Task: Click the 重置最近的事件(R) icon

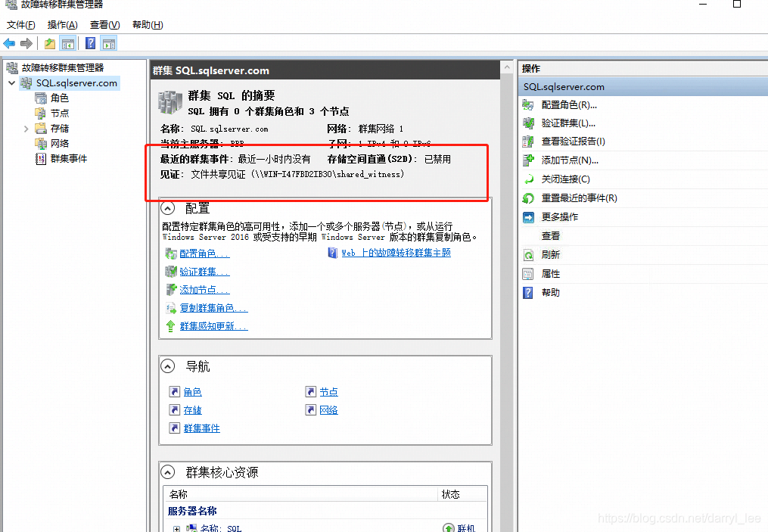Action: coord(528,198)
